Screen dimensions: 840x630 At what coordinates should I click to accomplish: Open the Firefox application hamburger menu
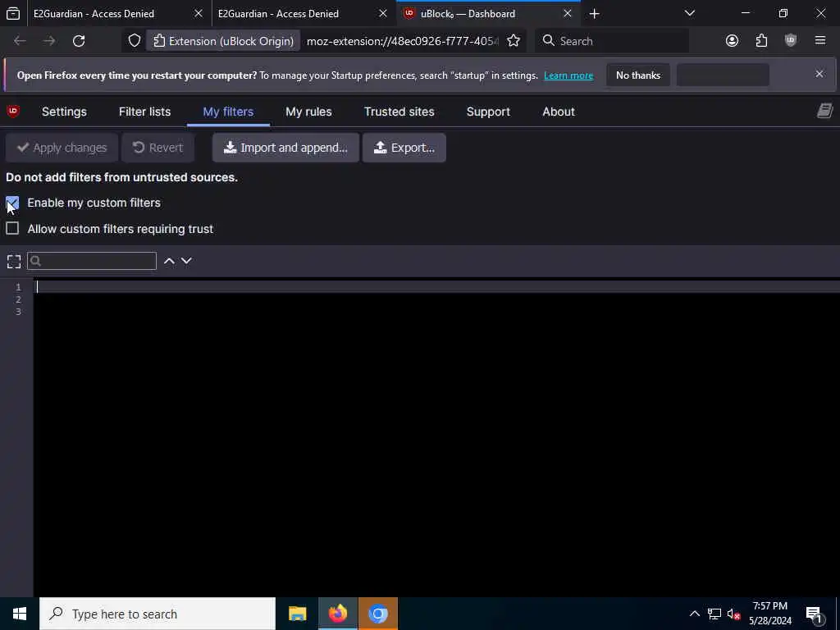(820, 41)
